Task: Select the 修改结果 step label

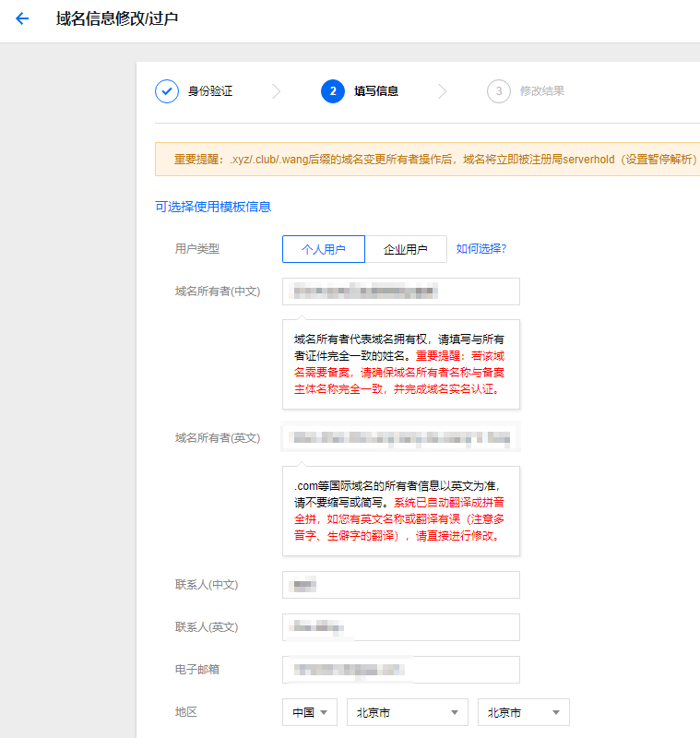Action: click(x=542, y=91)
